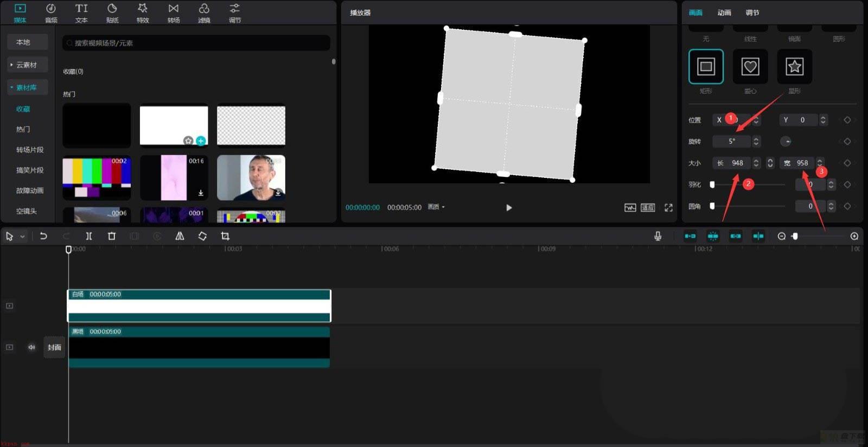Click the 圆角 corner slider handle
The width and height of the screenshot is (868, 447).
[712, 206]
